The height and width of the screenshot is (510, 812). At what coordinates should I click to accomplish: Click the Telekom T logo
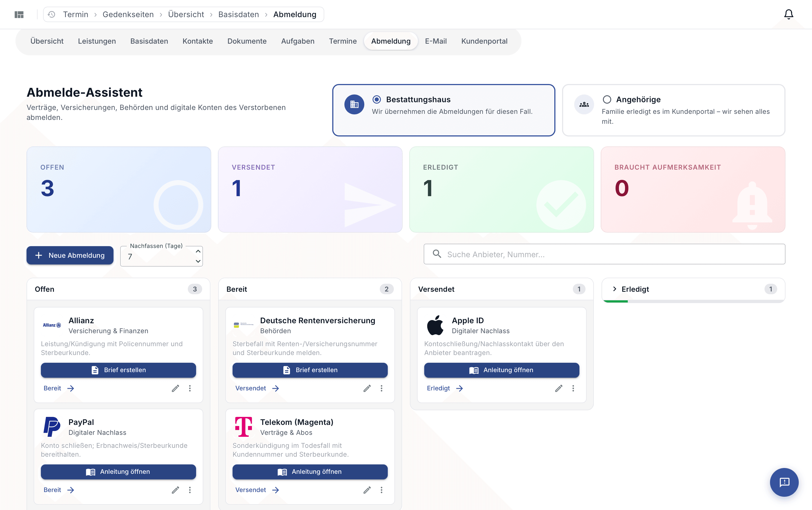pos(244,427)
